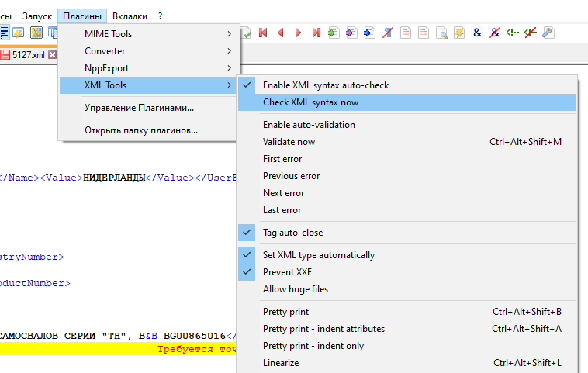Click the oductNumber> tag text
588x373 pixels.
tap(35, 283)
